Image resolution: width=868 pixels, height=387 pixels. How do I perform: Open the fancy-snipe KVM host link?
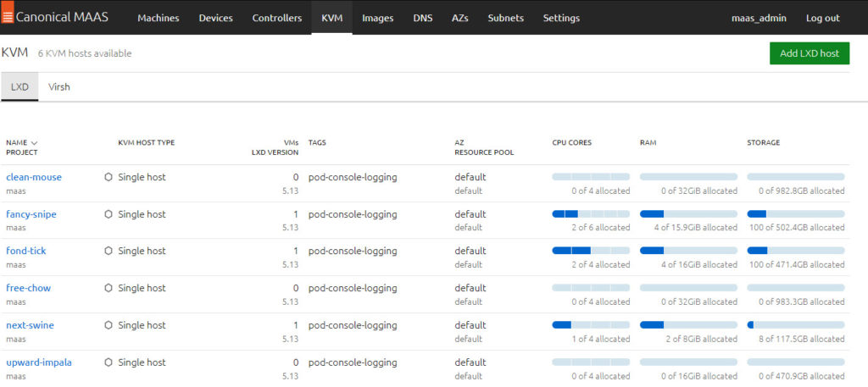pos(31,214)
